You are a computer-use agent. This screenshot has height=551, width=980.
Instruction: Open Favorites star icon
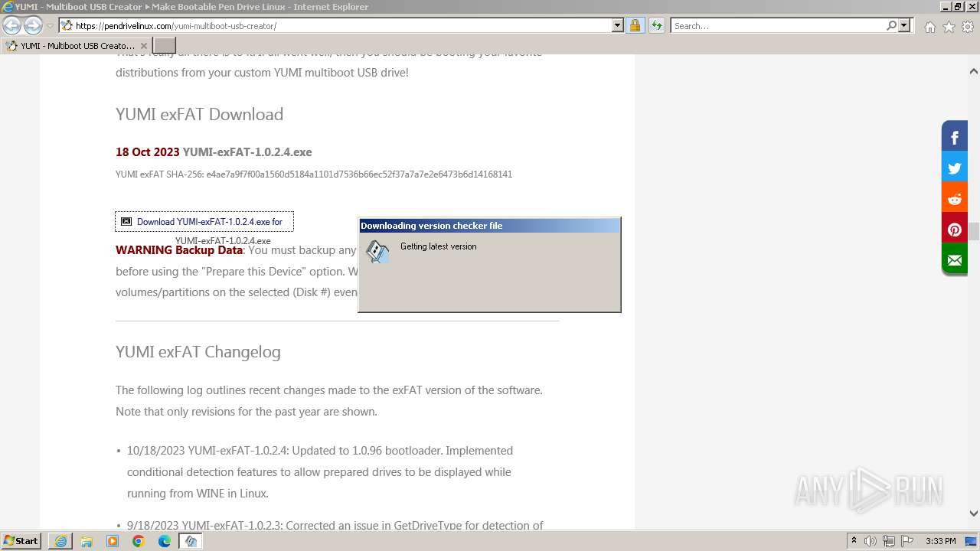[949, 27]
